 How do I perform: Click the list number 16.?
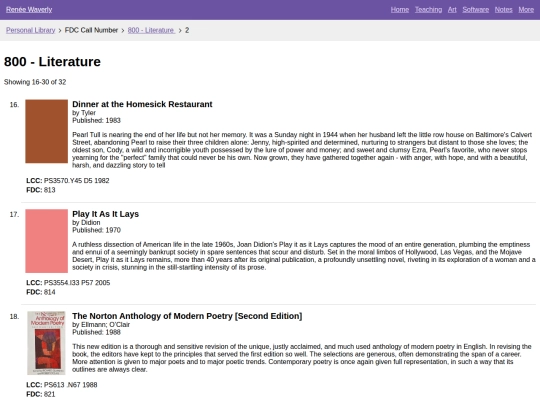click(x=14, y=105)
